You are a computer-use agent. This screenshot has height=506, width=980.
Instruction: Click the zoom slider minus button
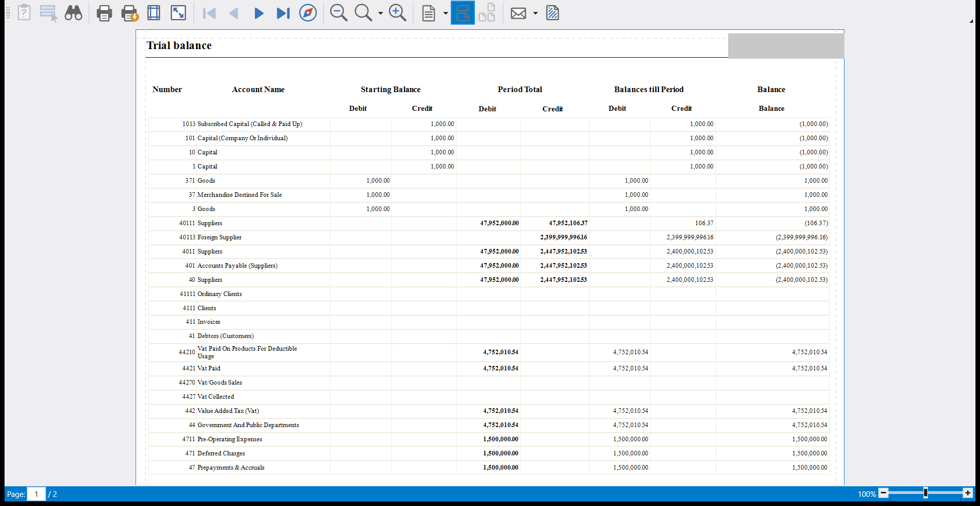[x=883, y=493]
